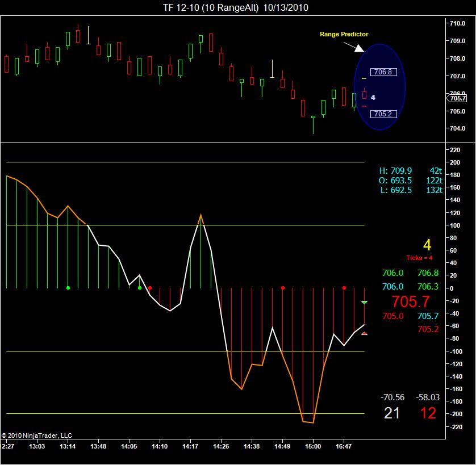
Task: Click the 122t tick distance value
Action: [x=435, y=181]
